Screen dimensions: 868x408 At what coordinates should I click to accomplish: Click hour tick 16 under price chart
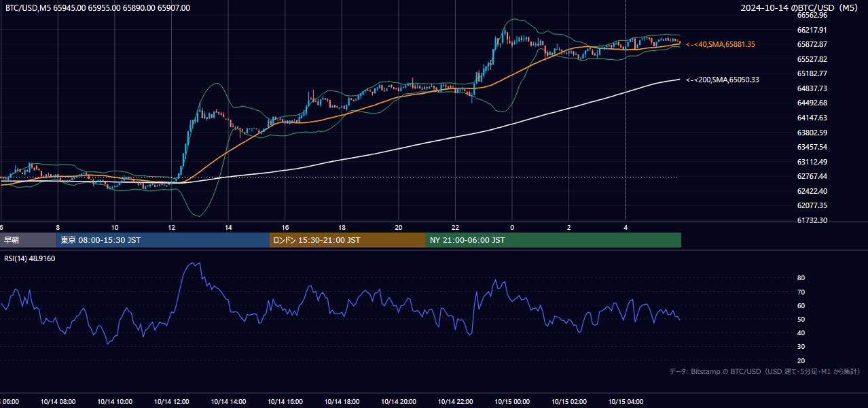coord(285,228)
